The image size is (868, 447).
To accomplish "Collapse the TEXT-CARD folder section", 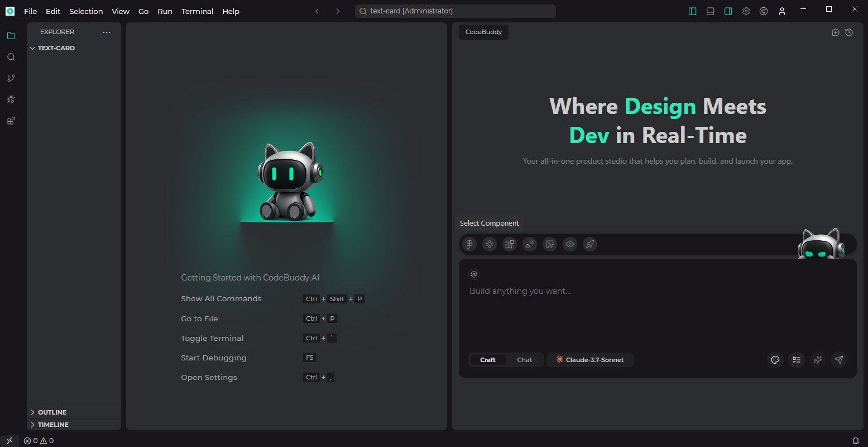I will [74, 48].
